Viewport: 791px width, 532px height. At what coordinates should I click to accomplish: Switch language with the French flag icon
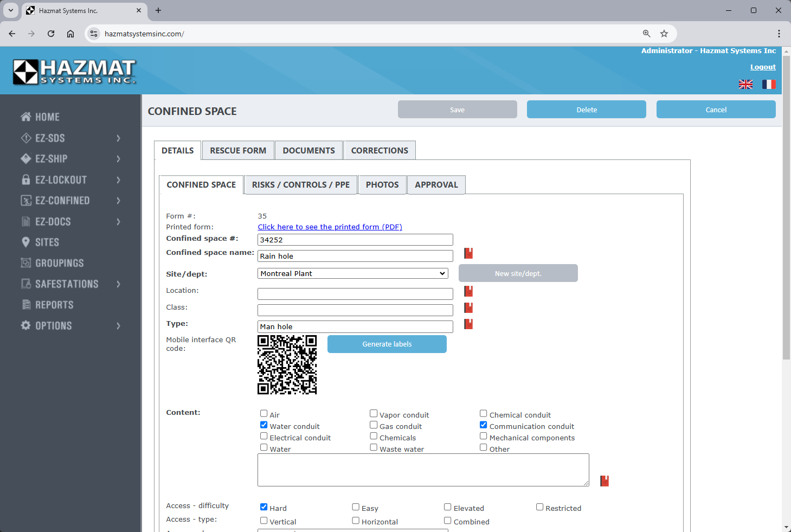[769, 84]
